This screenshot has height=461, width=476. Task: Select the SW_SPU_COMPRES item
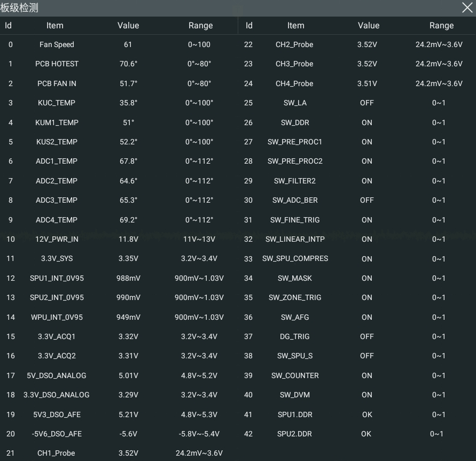click(295, 259)
